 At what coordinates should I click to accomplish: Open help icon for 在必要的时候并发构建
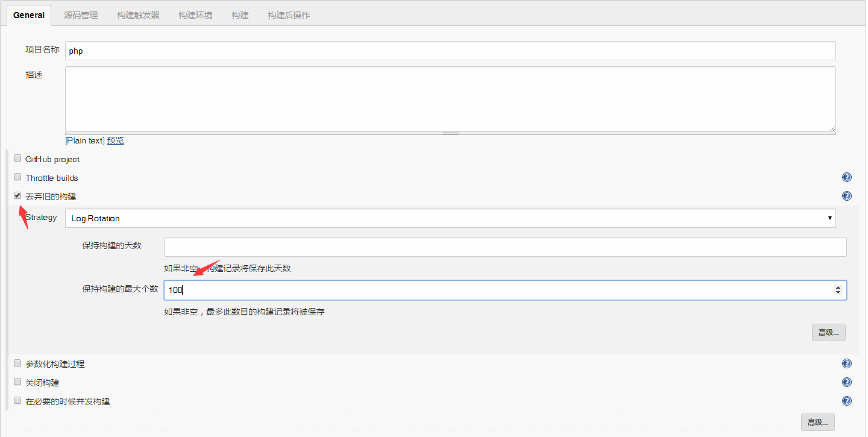click(846, 401)
